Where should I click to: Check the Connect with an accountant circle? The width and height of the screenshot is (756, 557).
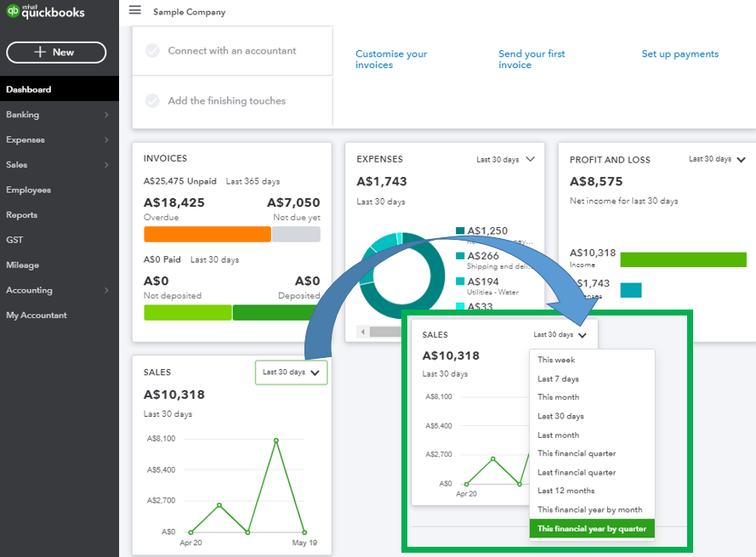(x=152, y=51)
